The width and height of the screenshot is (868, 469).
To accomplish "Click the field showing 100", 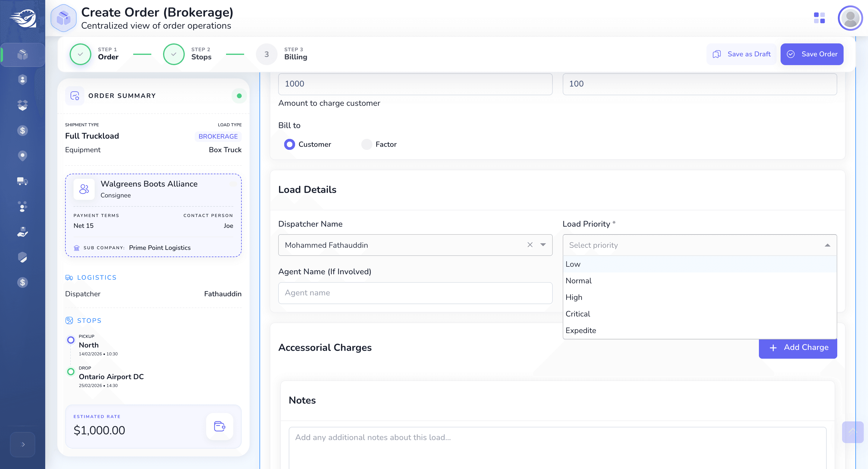I will pyautogui.click(x=700, y=84).
